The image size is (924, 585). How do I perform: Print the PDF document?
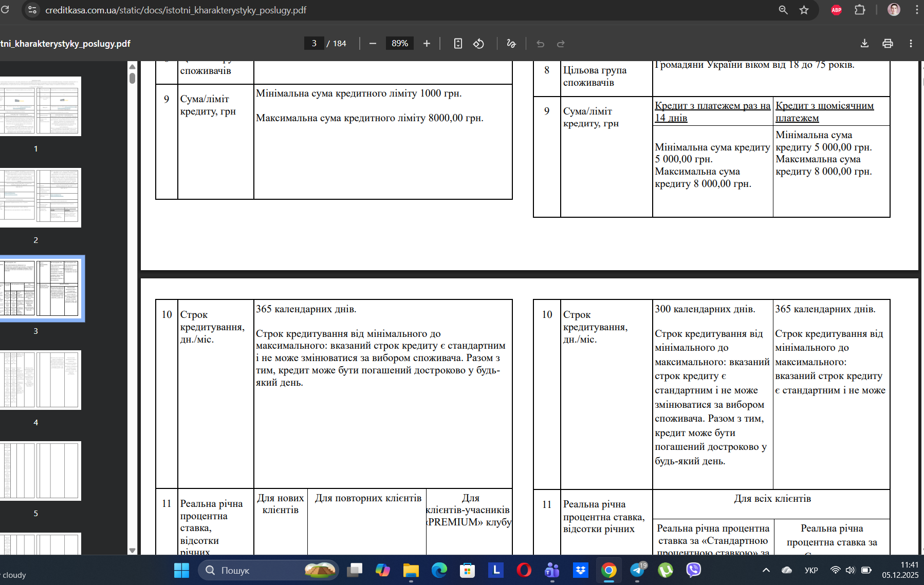pyautogui.click(x=888, y=44)
